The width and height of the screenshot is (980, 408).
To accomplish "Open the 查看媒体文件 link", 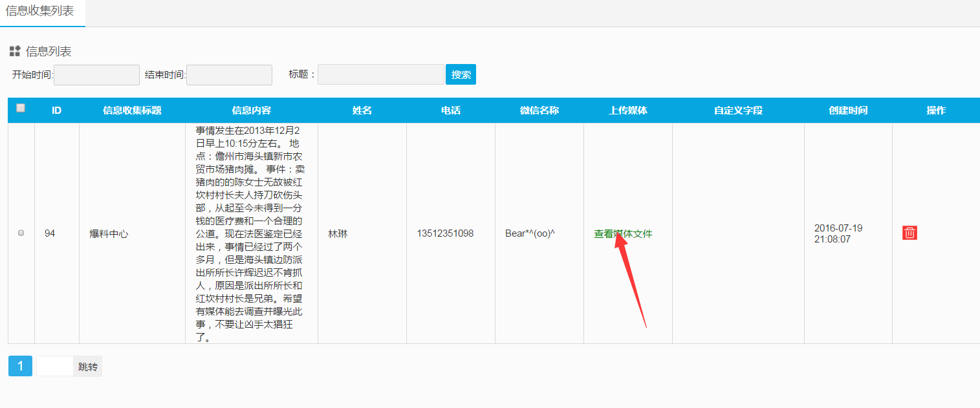I will click(623, 234).
